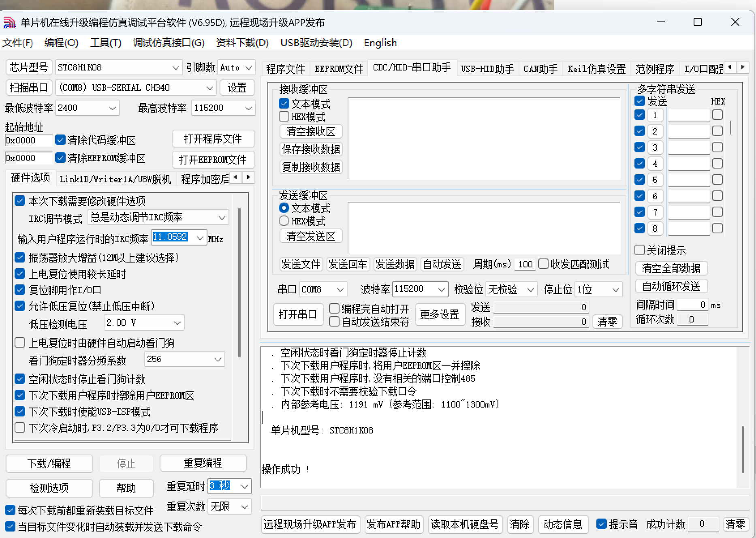Toggle 复位脚用作I/O口 checkbox

(20, 290)
